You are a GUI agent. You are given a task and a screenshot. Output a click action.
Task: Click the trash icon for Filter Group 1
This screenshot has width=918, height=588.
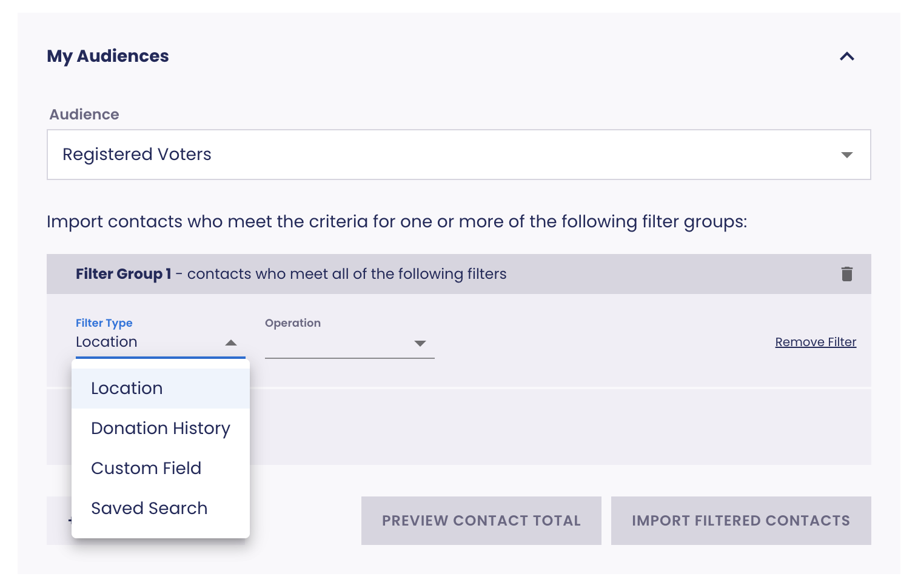tap(846, 274)
